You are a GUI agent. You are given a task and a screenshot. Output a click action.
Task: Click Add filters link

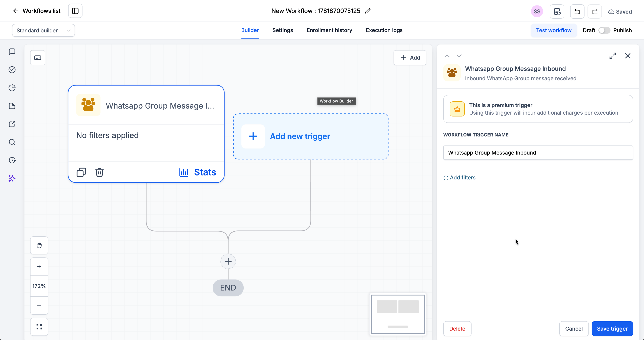point(459,178)
